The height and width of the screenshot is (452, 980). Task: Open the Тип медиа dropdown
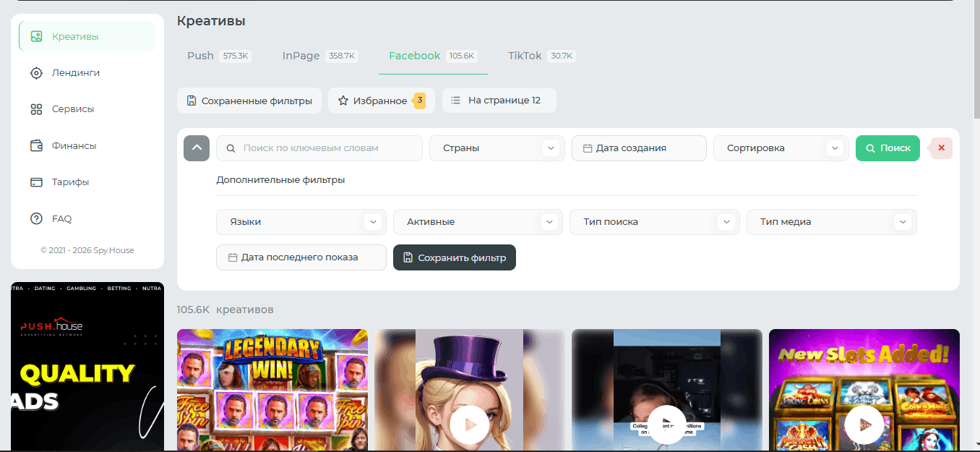point(903,222)
